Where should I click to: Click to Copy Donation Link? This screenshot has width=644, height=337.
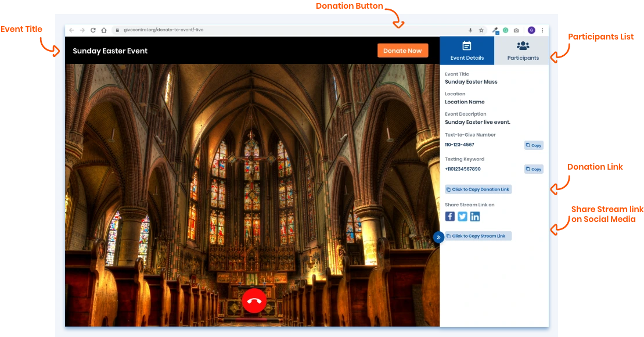(478, 189)
